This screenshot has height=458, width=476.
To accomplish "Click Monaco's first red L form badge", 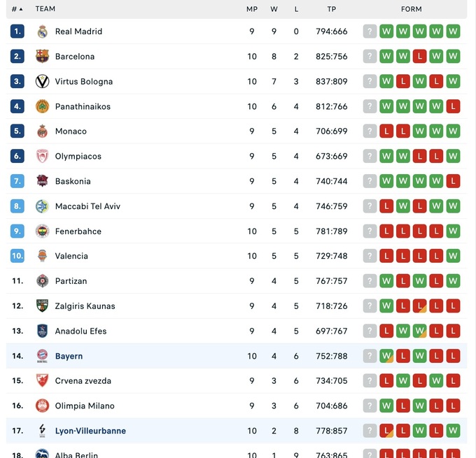I will pos(386,131).
